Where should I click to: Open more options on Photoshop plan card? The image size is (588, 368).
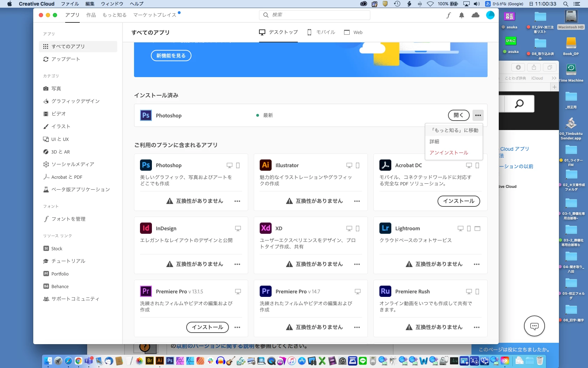click(237, 201)
